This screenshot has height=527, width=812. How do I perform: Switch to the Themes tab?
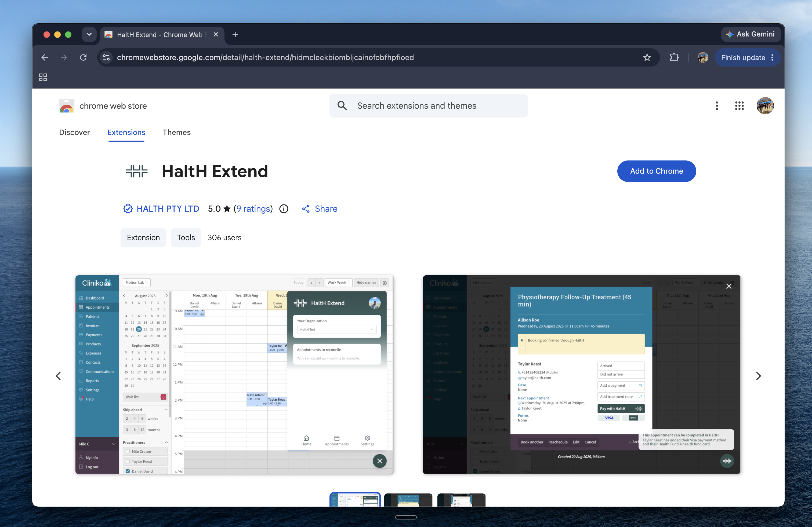[176, 132]
